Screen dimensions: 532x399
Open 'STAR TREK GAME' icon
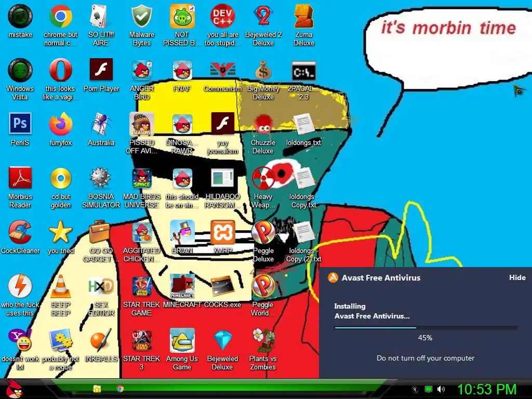click(x=141, y=286)
